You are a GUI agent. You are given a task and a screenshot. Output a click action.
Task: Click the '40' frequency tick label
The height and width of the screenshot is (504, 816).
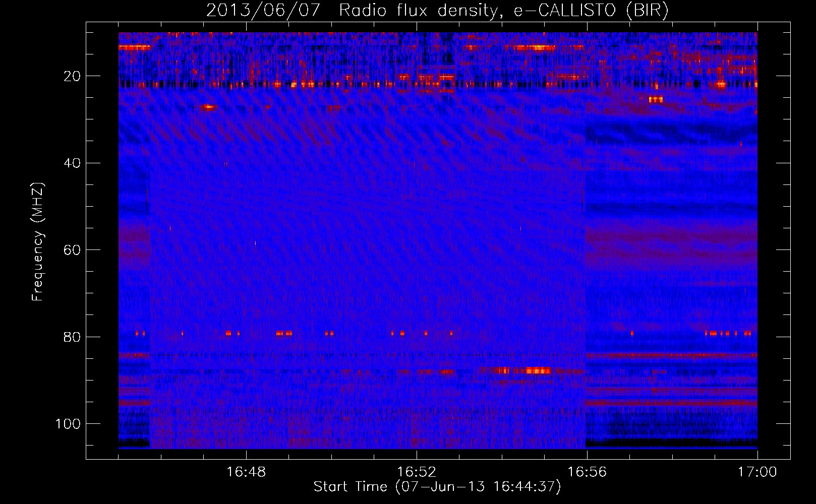coord(72,163)
